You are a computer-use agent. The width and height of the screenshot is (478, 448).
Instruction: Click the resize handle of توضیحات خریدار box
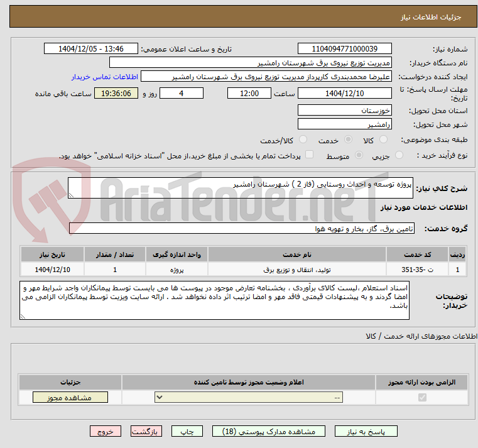tap(23, 317)
